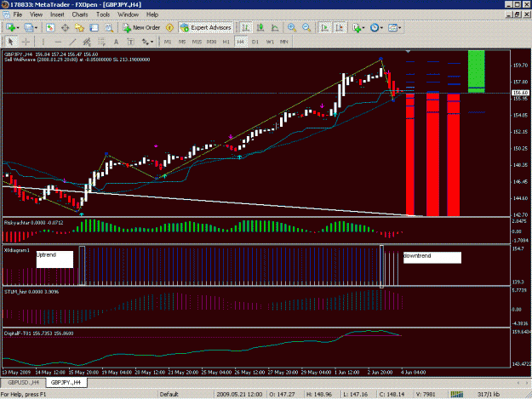
Task: Switch to Line Chart mode
Action: (275, 28)
